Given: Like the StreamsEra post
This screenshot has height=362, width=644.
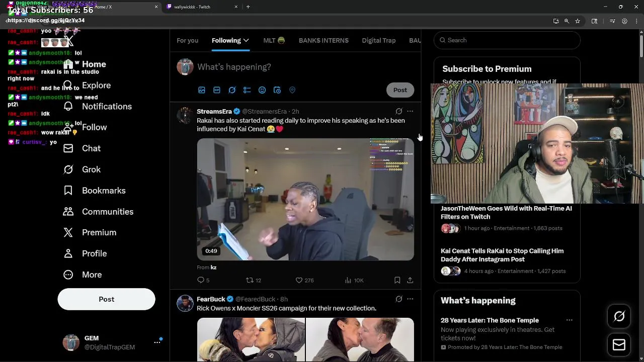Looking at the screenshot, I should pos(304,280).
